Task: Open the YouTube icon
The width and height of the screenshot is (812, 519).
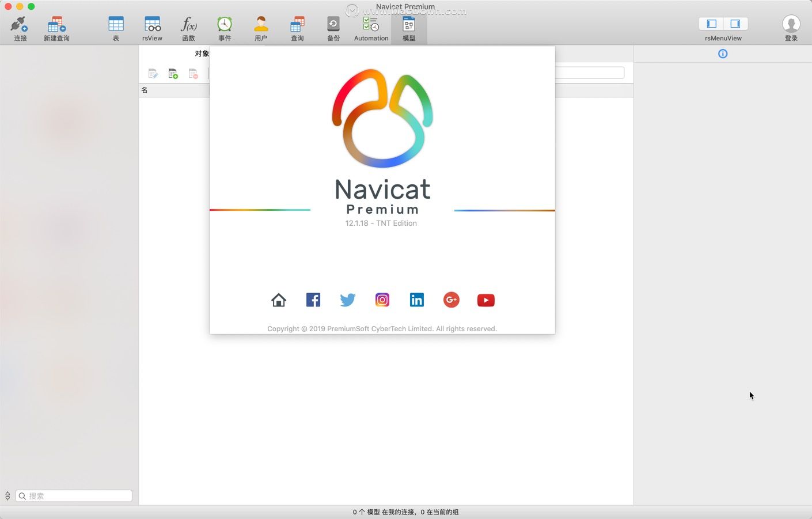Action: [x=486, y=300]
